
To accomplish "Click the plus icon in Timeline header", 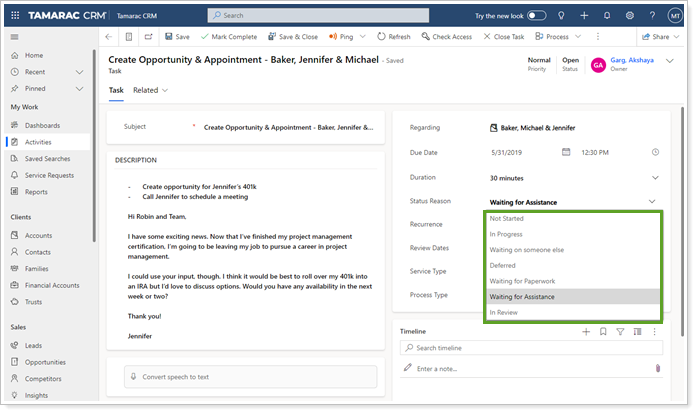I will 586,331.
